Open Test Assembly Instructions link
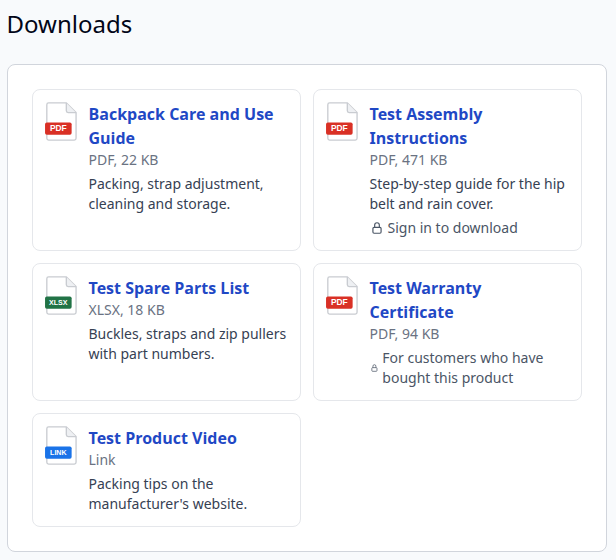The image size is (616, 560). point(426,126)
